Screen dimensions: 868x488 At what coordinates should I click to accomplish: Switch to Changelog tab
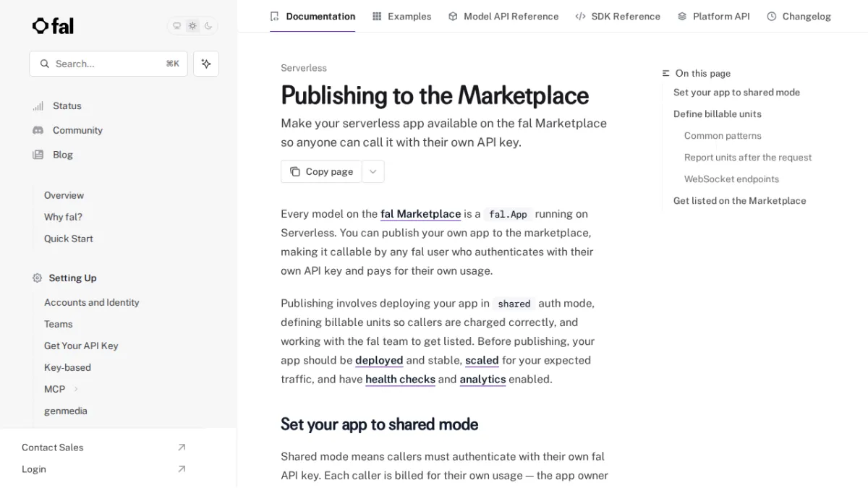799,16
